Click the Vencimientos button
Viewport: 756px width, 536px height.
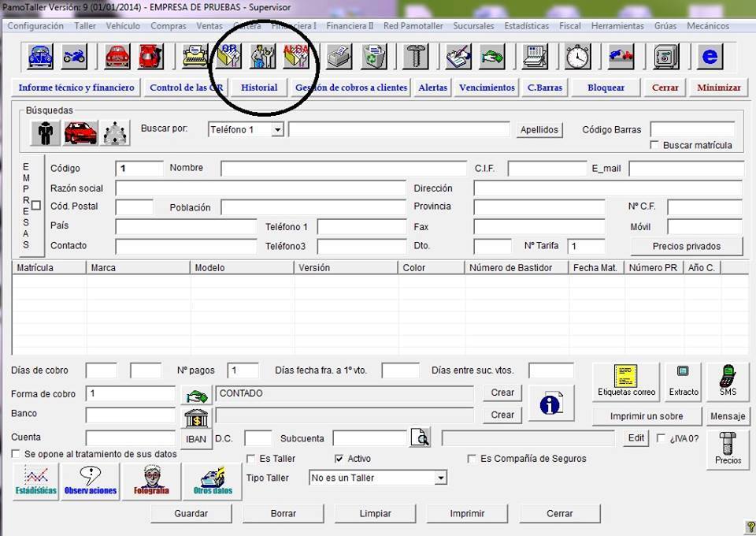pos(487,87)
